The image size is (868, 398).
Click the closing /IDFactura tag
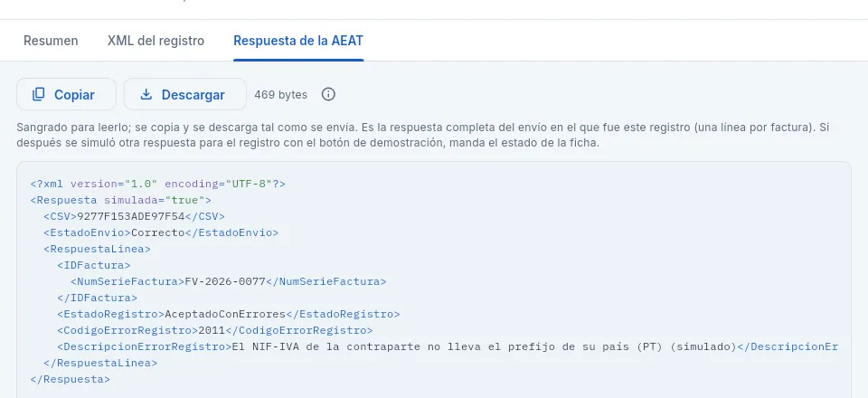tap(97, 298)
